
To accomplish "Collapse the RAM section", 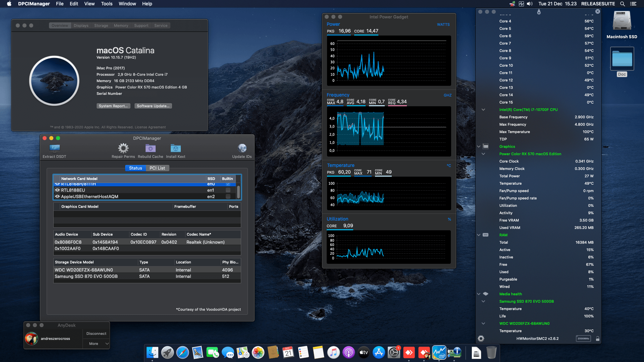I will click(x=479, y=235).
